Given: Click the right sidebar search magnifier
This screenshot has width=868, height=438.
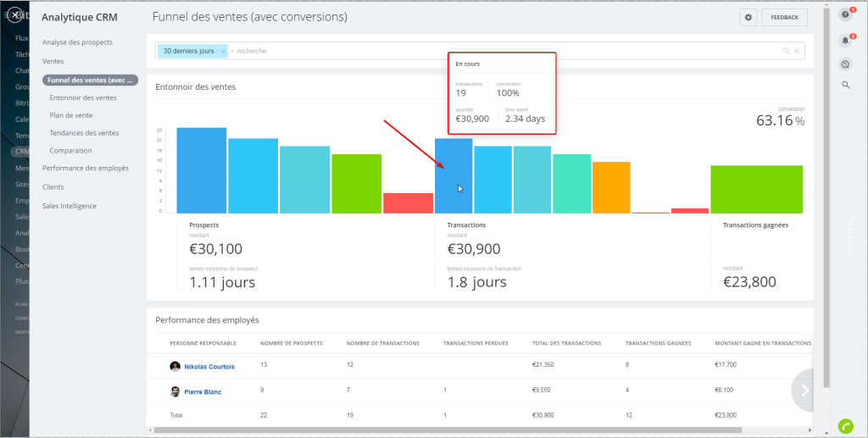Looking at the screenshot, I should click(x=845, y=85).
